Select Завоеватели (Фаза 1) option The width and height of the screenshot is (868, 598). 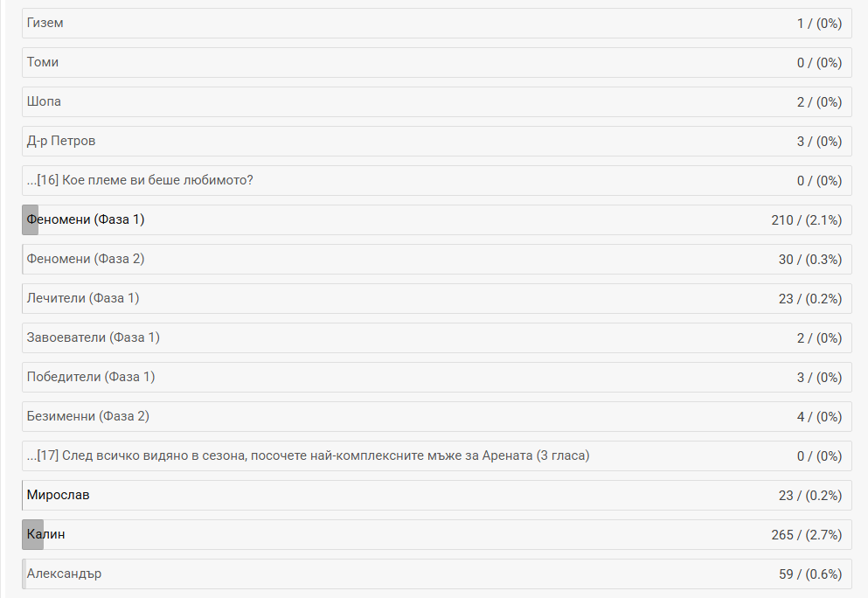click(x=436, y=338)
